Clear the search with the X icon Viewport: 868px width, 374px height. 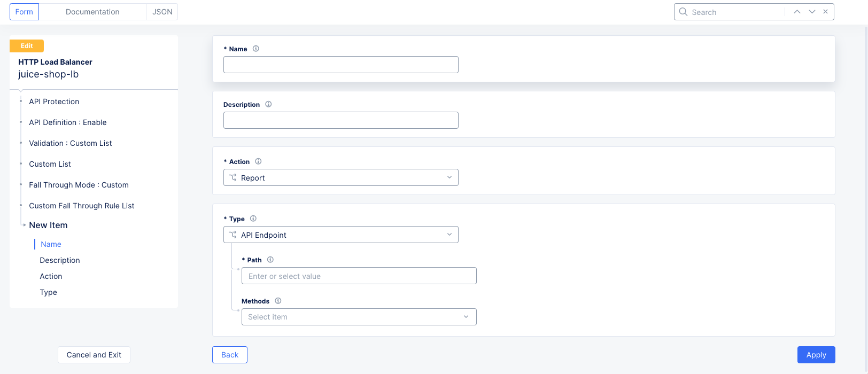coord(826,12)
